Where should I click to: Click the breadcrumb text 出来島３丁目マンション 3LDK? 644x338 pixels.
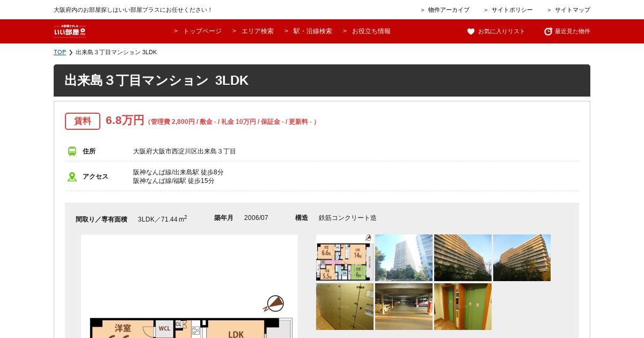point(116,52)
